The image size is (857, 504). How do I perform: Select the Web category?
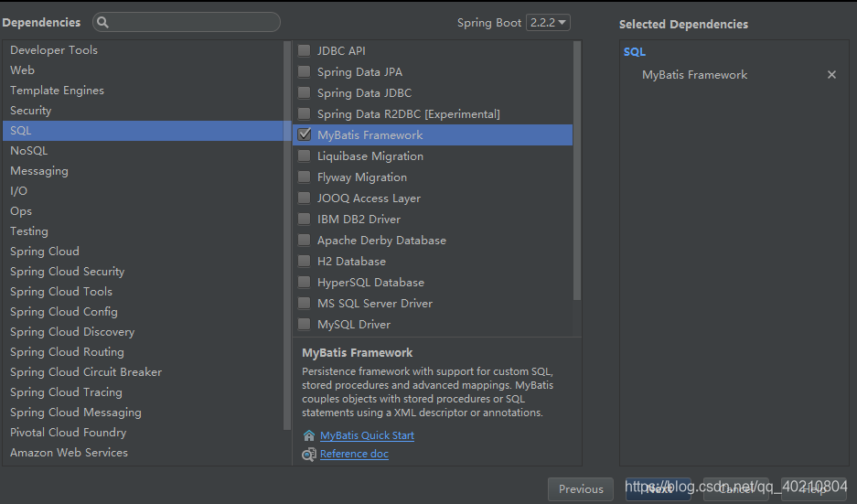pos(144,70)
